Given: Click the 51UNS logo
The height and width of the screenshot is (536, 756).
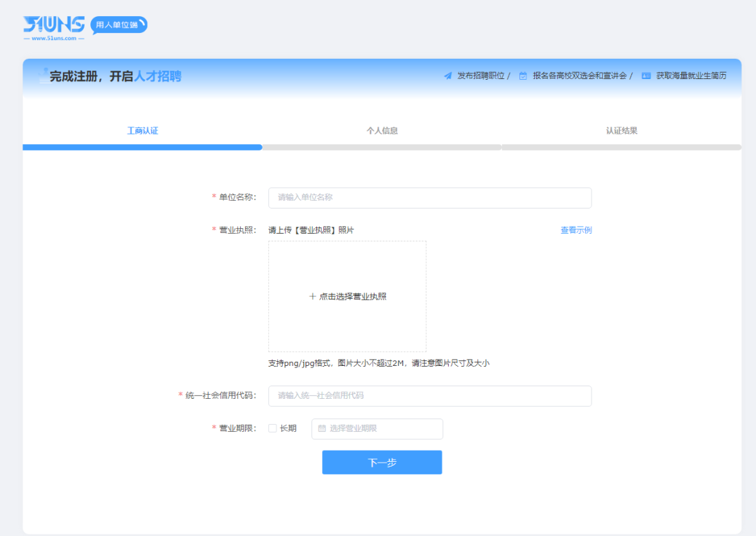Looking at the screenshot, I should tap(54, 27).
